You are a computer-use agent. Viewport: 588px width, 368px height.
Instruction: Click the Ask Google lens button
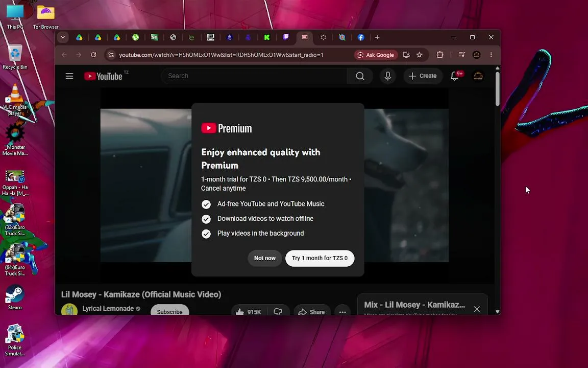376,55
